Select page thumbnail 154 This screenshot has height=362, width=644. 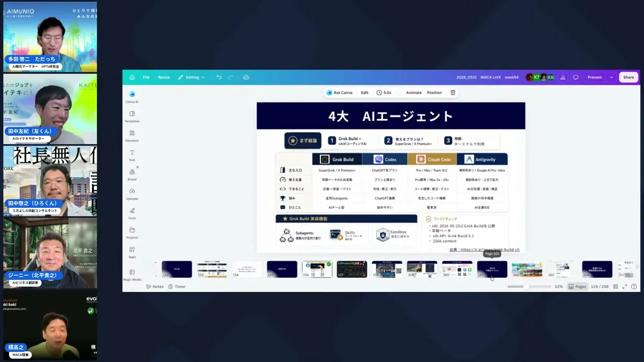[x=247, y=269]
